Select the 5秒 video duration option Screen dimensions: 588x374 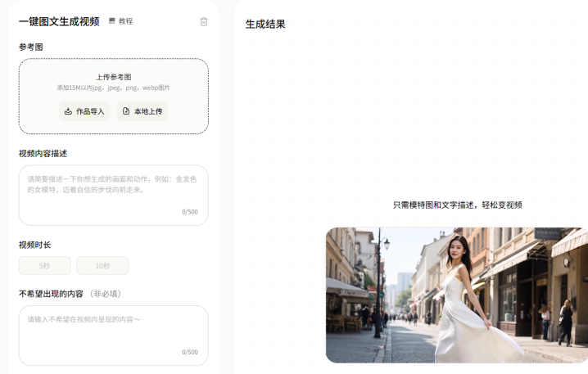tap(44, 265)
